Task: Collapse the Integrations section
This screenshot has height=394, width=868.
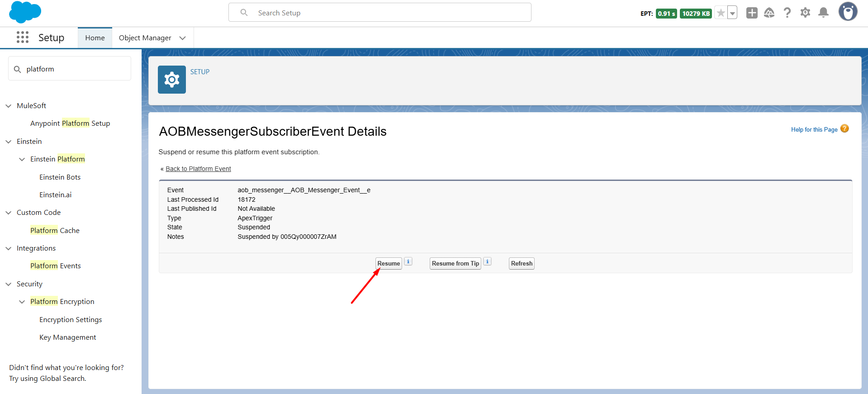Action: point(8,248)
